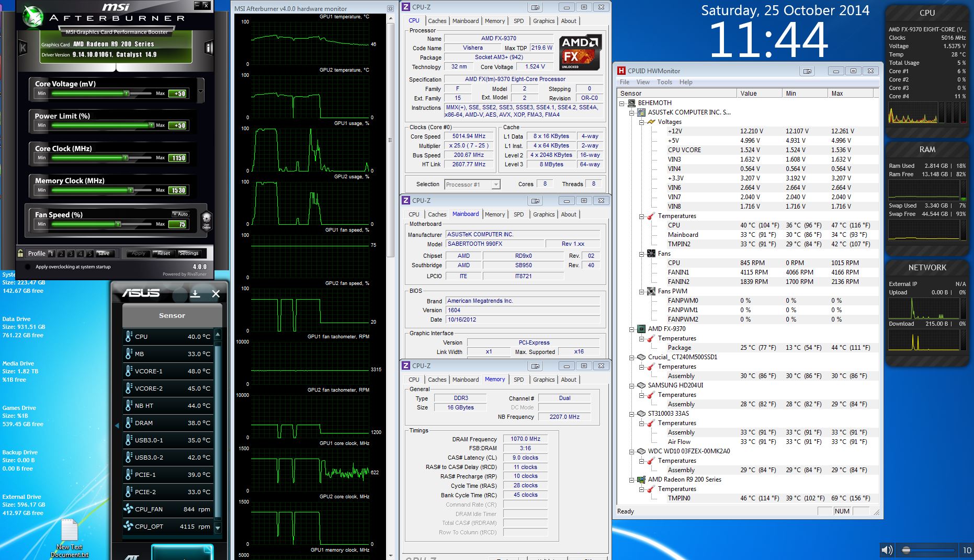Click the Afterburner Apply button
Screen dimensions: 974x560
tap(138, 254)
